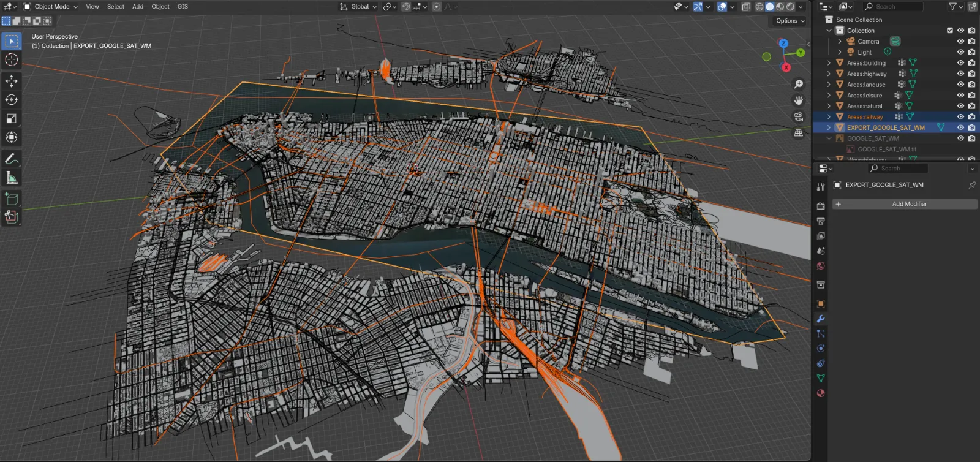The height and width of the screenshot is (462, 980).
Task: Open the View Layer properties tab
Action: [821, 235]
